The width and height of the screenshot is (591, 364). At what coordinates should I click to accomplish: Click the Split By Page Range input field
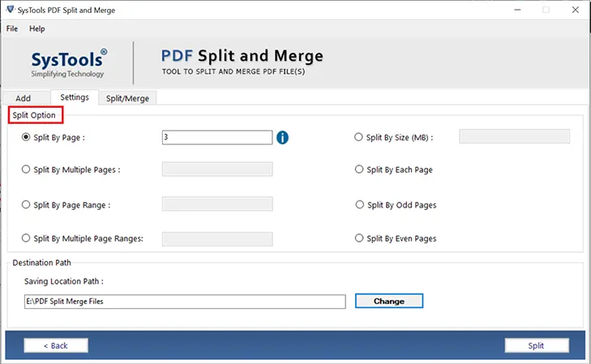click(217, 203)
